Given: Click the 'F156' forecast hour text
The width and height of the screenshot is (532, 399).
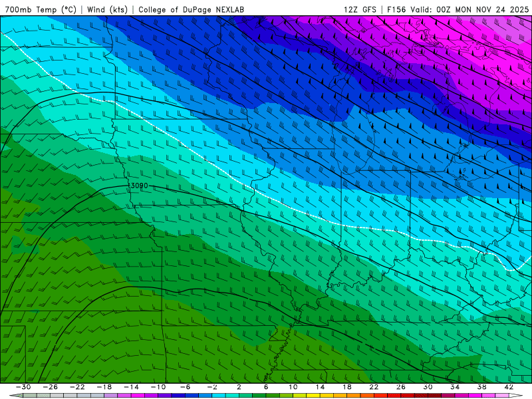Looking at the screenshot, I should tap(397, 9).
